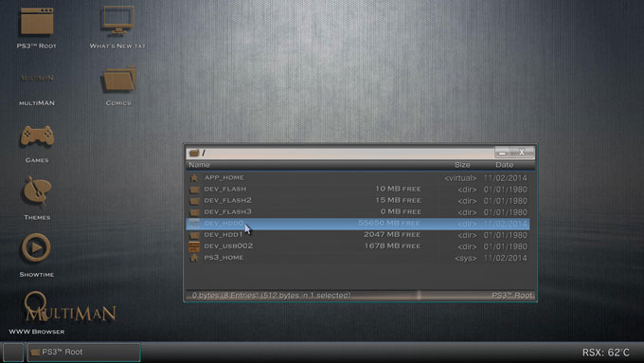Click the <virtual> type label
This screenshot has width=644, height=363.
click(x=460, y=178)
